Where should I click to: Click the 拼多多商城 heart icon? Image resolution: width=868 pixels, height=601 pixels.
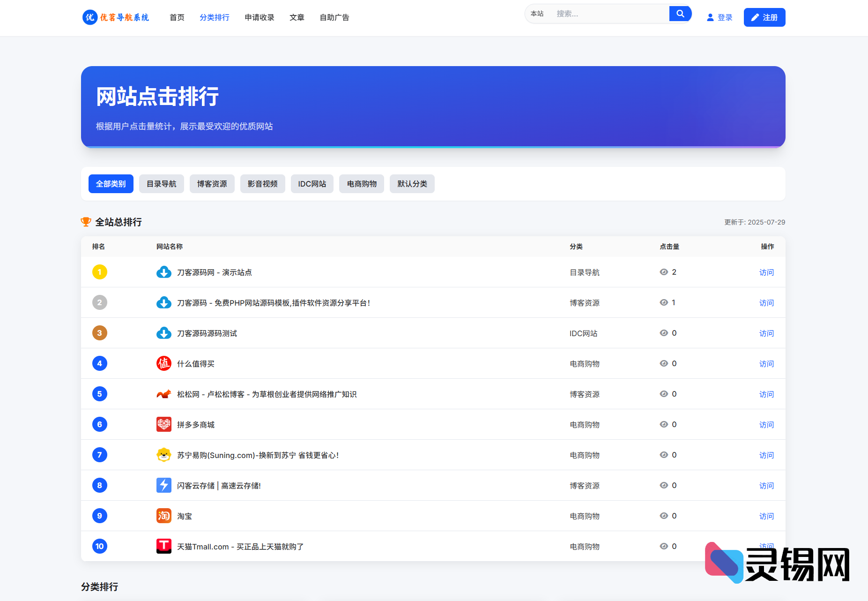(x=163, y=424)
